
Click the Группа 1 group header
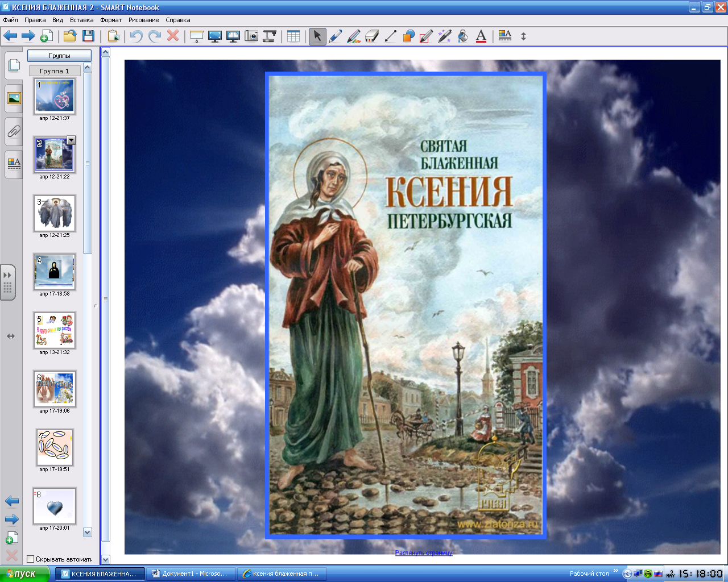(x=55, y=71)
